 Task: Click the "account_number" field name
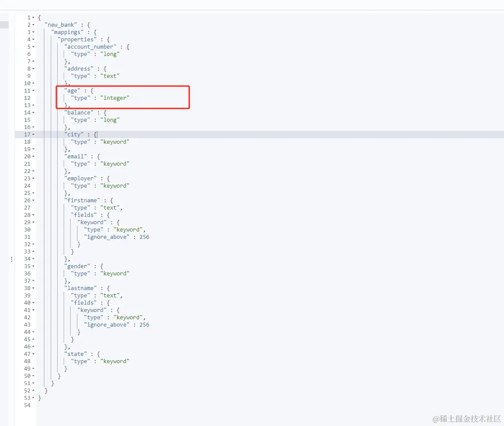90,46
